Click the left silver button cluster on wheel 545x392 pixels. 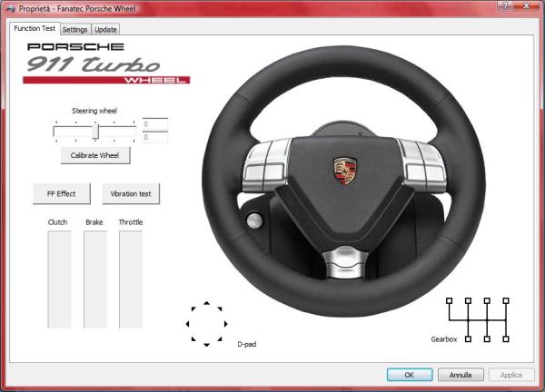click(x=267, y=166)
